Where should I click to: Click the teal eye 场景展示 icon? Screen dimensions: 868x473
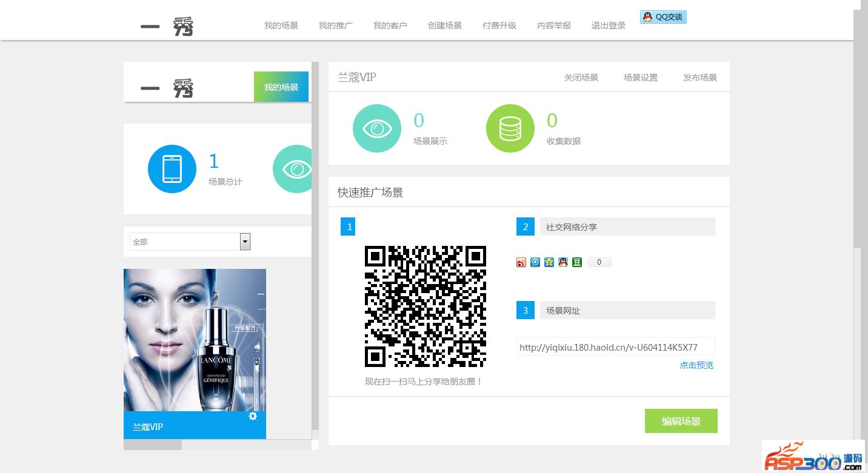pos(377,128)
